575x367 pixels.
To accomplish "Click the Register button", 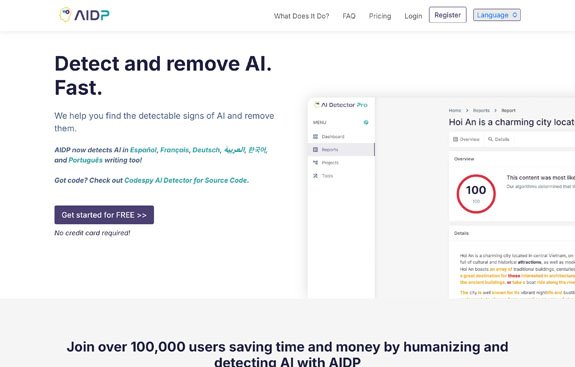I will (448, 15).
